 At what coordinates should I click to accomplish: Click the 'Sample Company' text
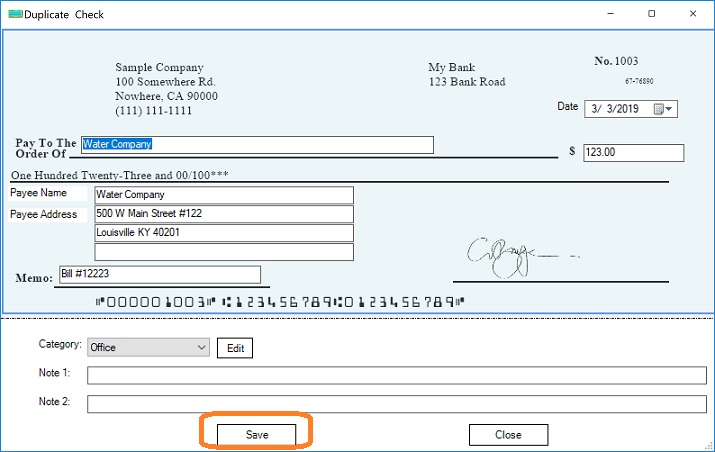coord(159,68)
